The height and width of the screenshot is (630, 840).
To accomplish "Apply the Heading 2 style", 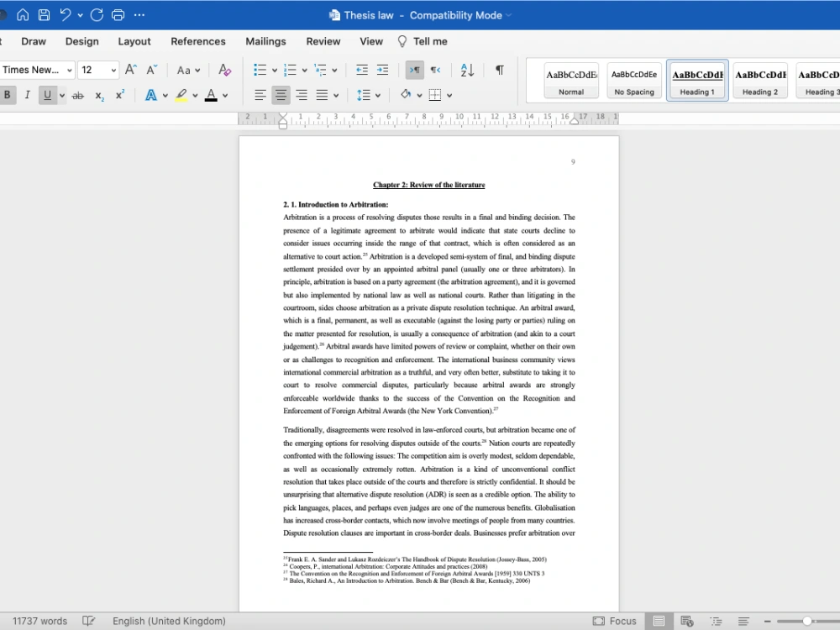I will click(x=760, y=81).
